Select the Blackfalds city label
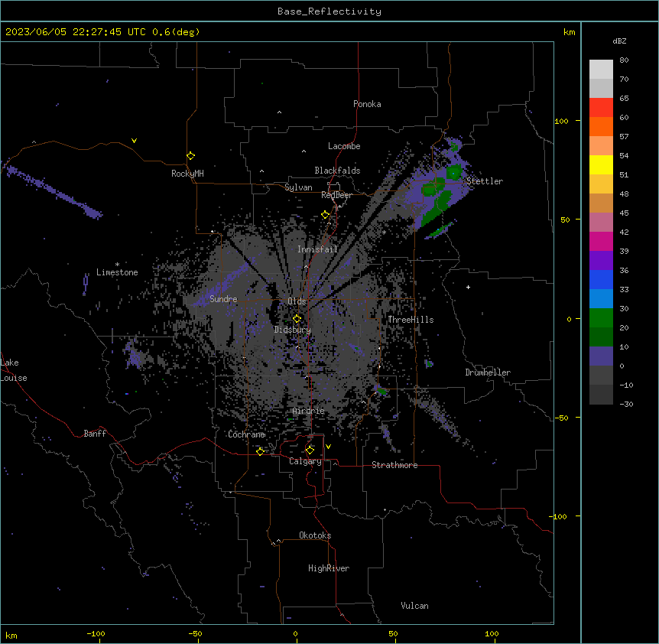Viewport: 659px width, 644px height. pyautogui.click(x=337, y=171)
